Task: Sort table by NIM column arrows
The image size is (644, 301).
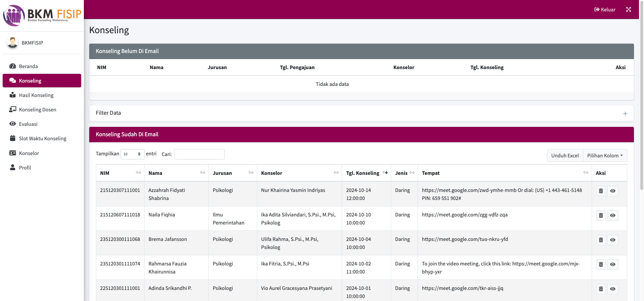Action: 138,173
